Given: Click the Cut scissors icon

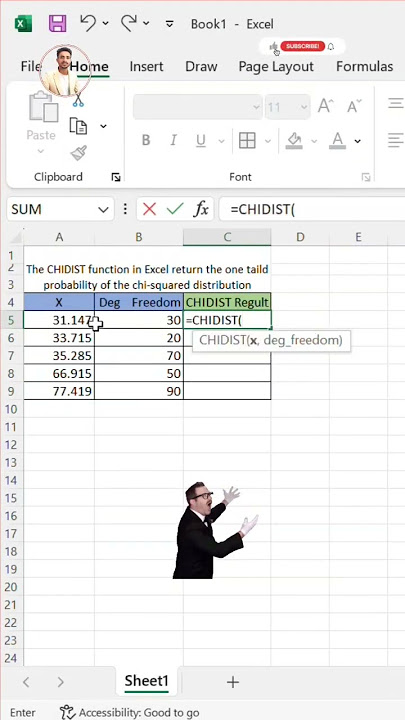Looking at the screenshot, I should coord(79,99).
